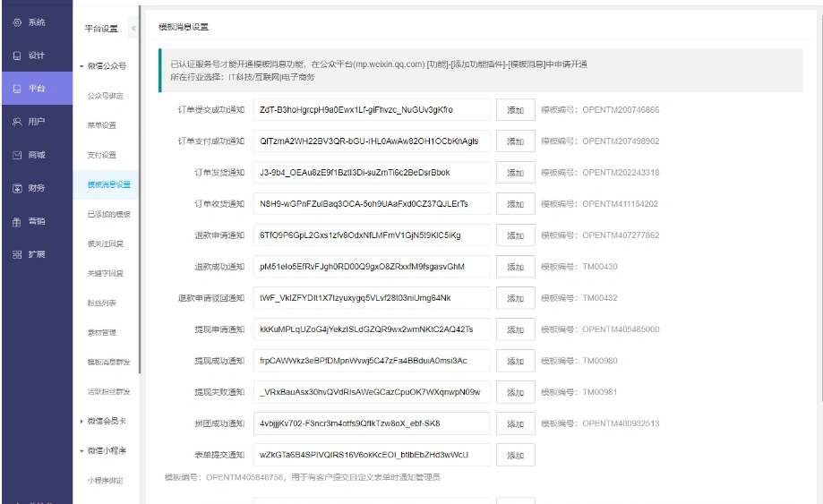Open the 扩展 extensions grid icon
The width and height of the screenshot is (823, 504).
tap(17, 254)
